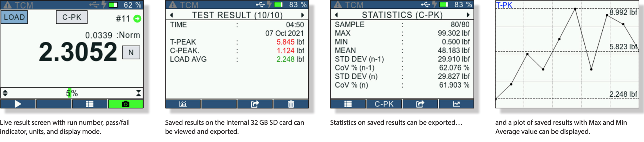Open the chart icon on Test Result screen
Image resolution: width=644 pixels, height=142 pixels.
183,104
